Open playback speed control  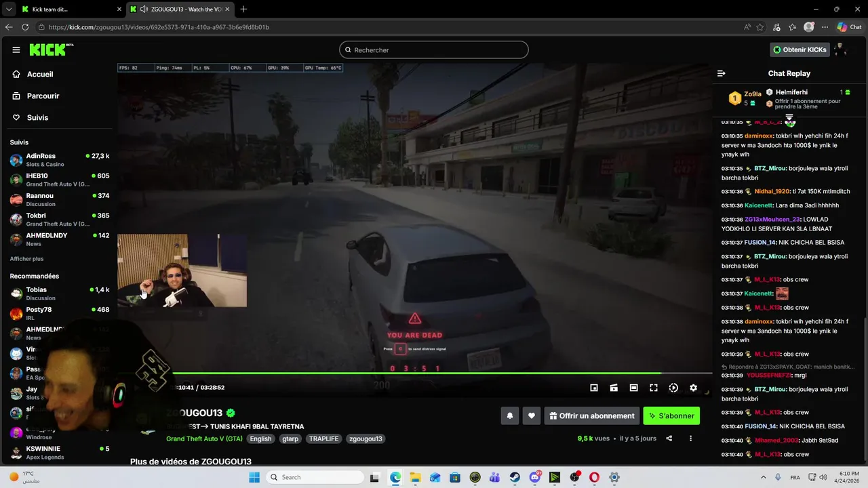click(x=673, y=388)
